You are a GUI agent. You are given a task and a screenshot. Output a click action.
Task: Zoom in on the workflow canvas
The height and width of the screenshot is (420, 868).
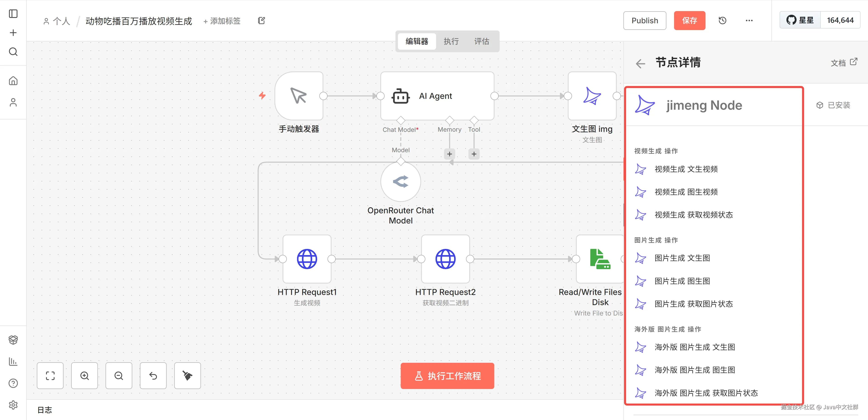pyautogui.click(x=85, y=375)
